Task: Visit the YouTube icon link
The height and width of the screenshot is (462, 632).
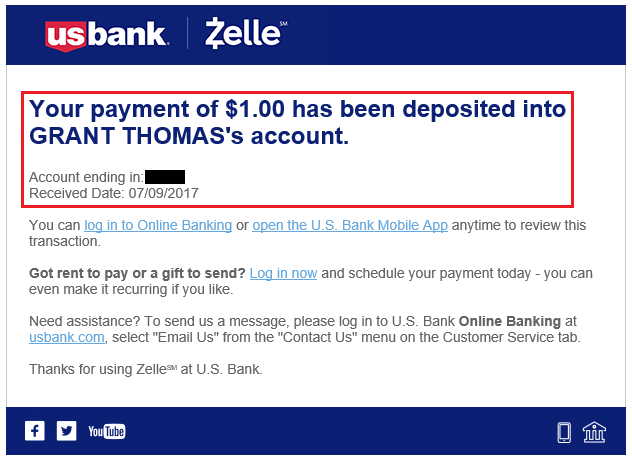Action: (x=106, y=431)
